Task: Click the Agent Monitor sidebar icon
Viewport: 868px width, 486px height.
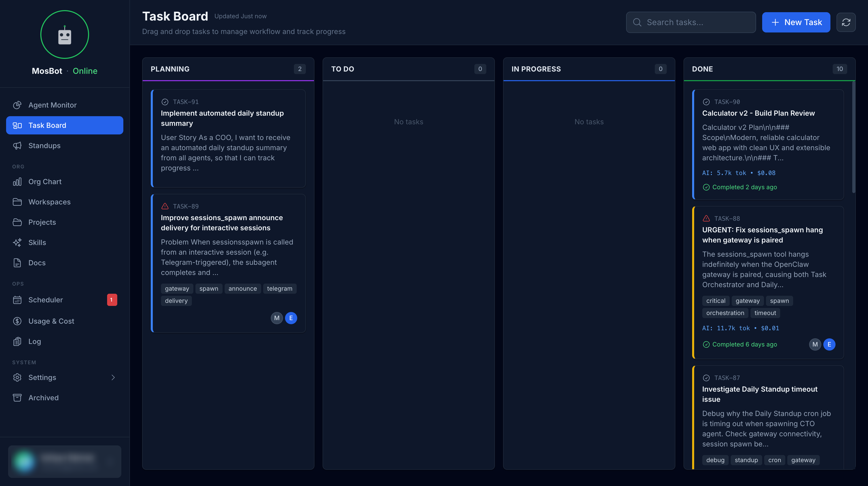Action: coord(17,105)
